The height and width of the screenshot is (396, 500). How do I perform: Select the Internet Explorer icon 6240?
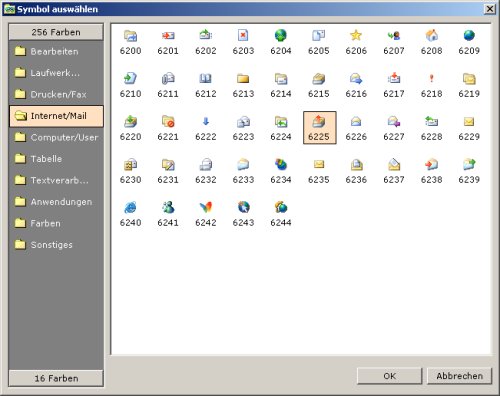(x=130, y=207)
